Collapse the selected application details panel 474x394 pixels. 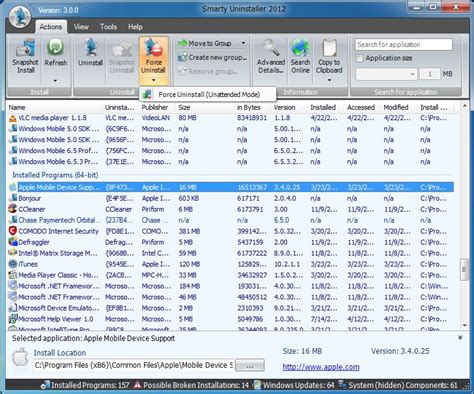[x=460, y=338]
